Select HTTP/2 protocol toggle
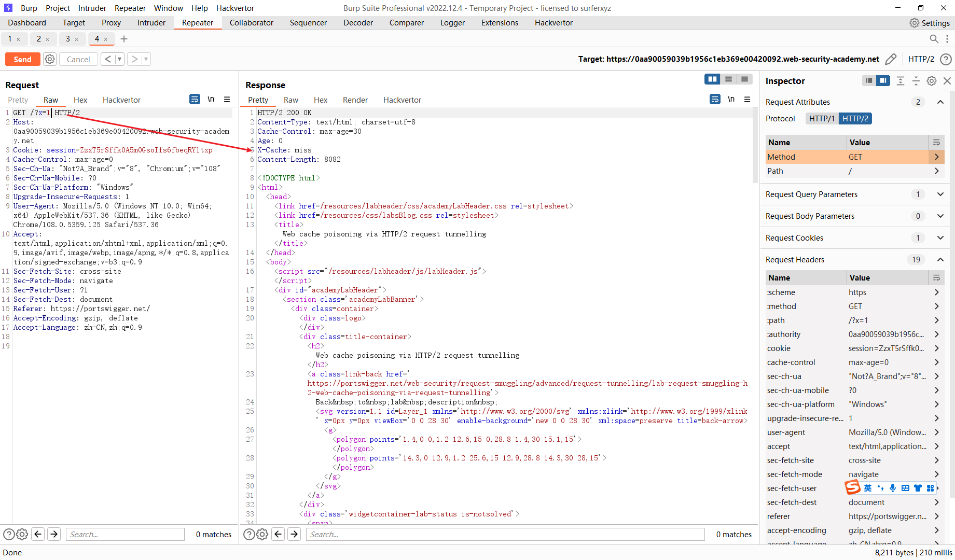 855,119
